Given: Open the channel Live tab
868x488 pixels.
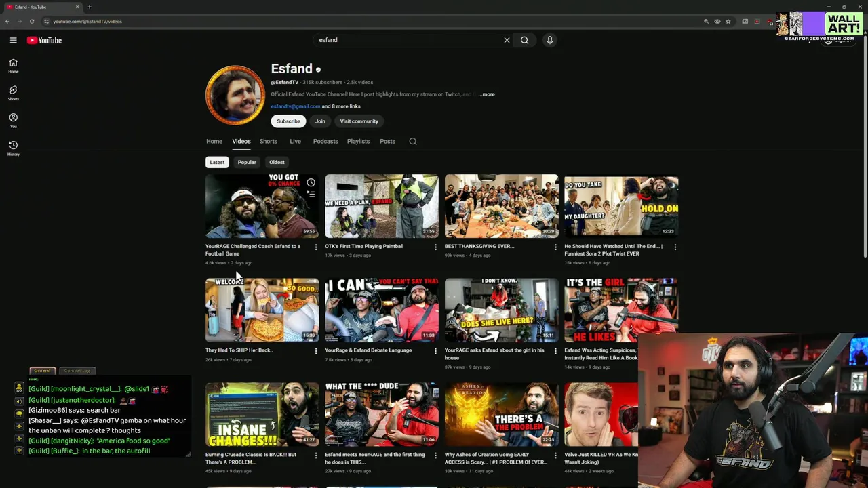Looking at the screenshot, I should [295, 141].
